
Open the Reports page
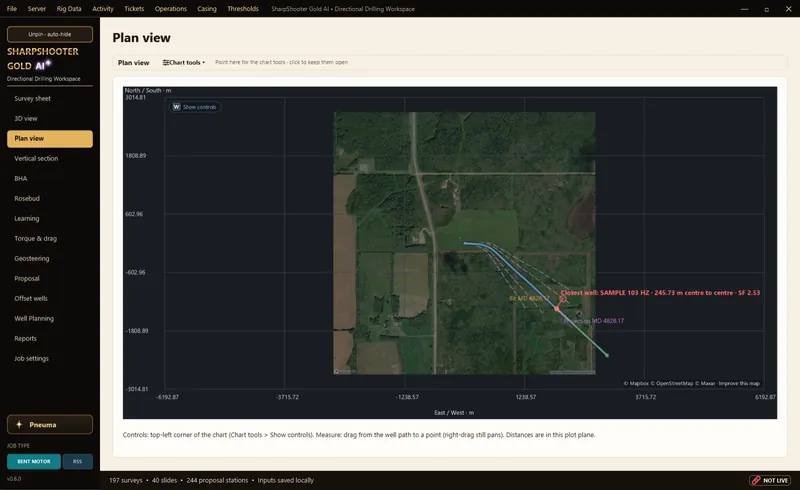click(50, 338)
